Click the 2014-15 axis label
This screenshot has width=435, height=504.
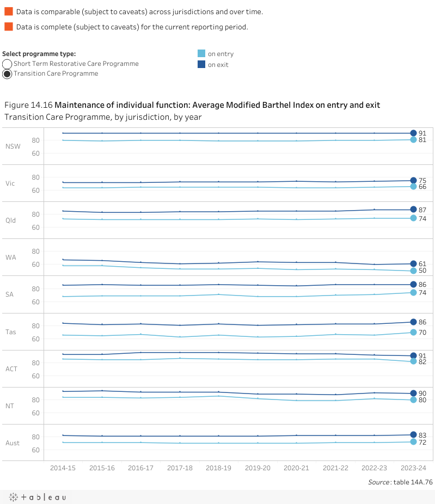point(63,468)
